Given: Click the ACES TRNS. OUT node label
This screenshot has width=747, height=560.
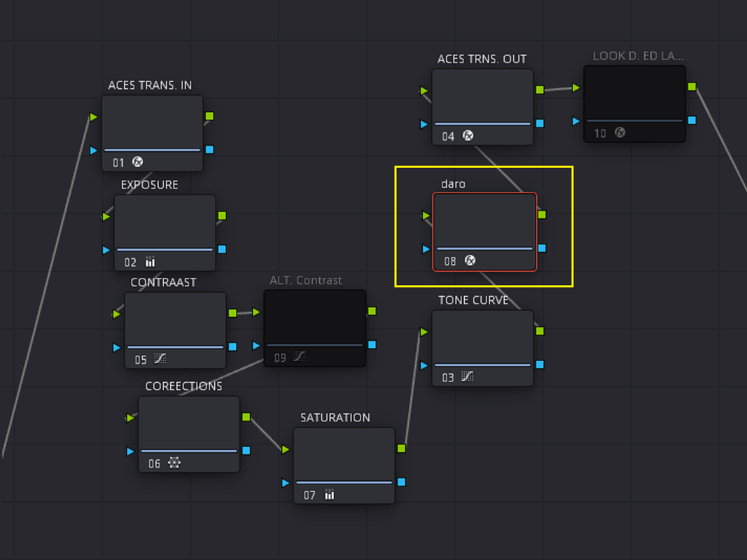Looking at the screenshot, I should click(x=482, y=59).
